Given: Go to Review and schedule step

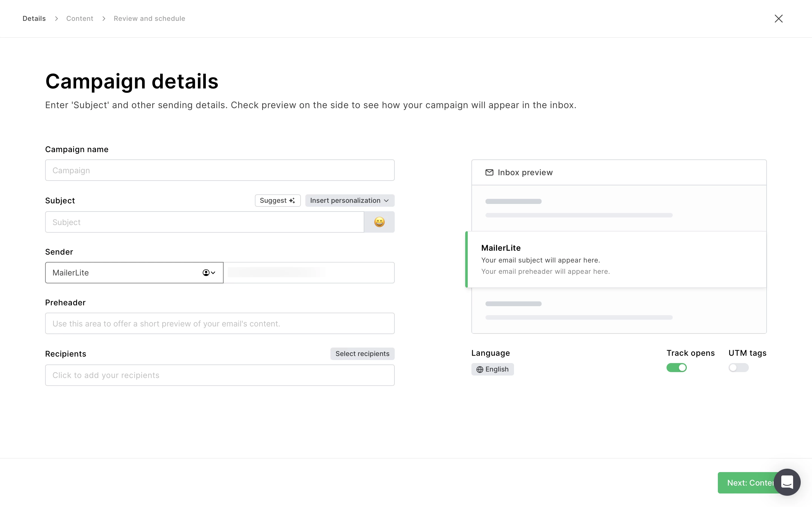Looking at the screenshot, I should 149,18.
